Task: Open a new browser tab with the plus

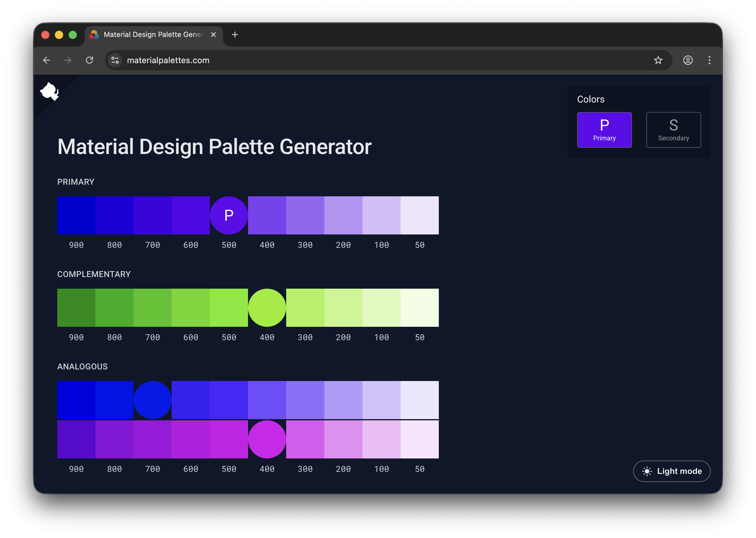Action: 235,34
